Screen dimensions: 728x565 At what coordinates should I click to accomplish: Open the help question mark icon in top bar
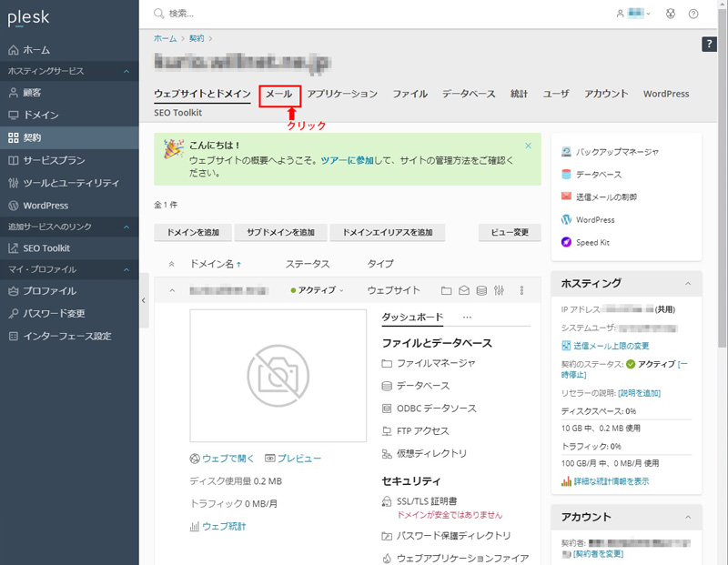[x=693, y=14]
